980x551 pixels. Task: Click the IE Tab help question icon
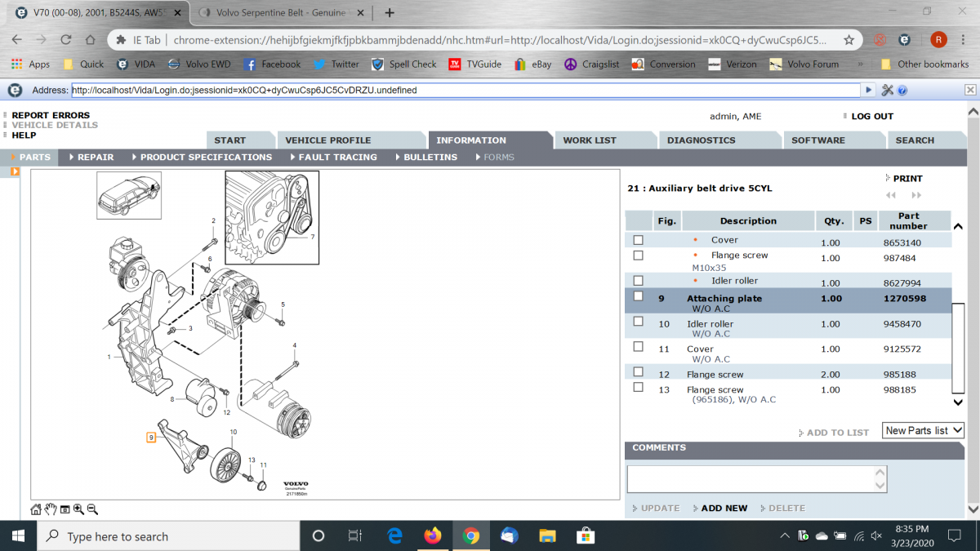click(x=903, y=91)
